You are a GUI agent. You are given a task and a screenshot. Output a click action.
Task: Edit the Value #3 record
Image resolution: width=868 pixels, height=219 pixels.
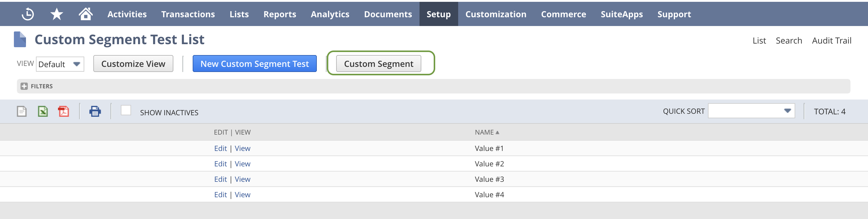coord(220,179)
